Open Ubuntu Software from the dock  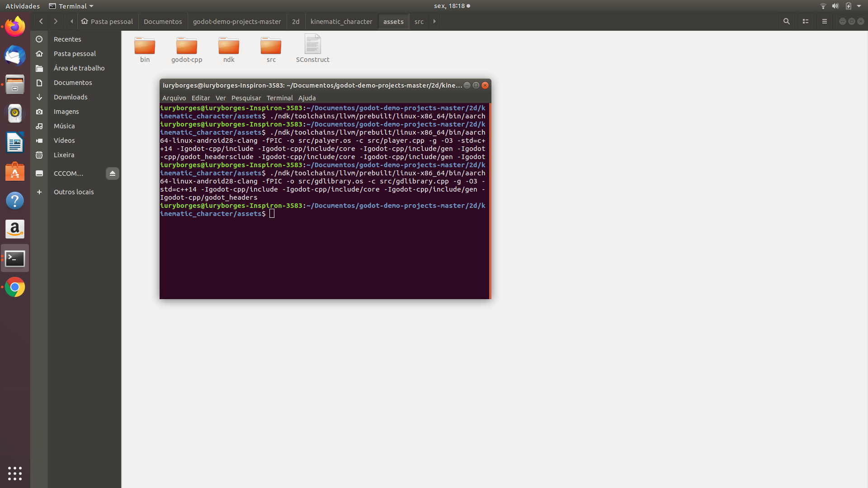[15, 172]
